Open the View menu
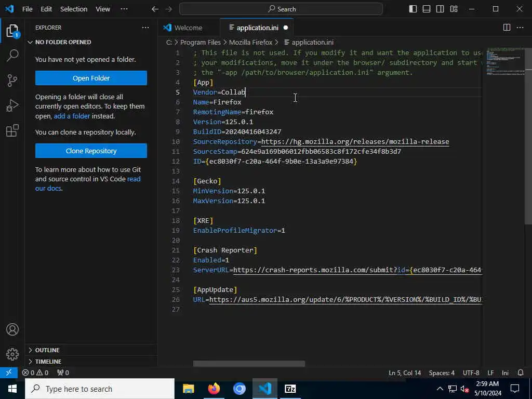This screenshot has height=399, width=532. [x=102, y=9]
